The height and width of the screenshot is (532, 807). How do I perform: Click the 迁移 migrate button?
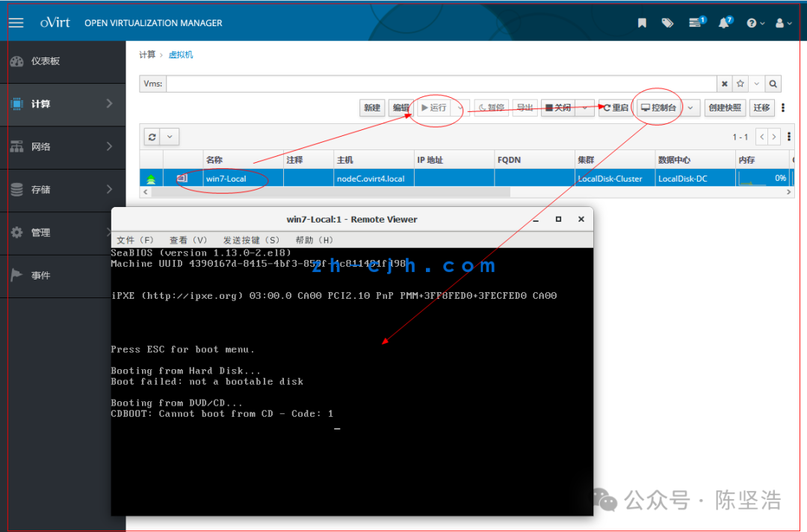point(761,108)
